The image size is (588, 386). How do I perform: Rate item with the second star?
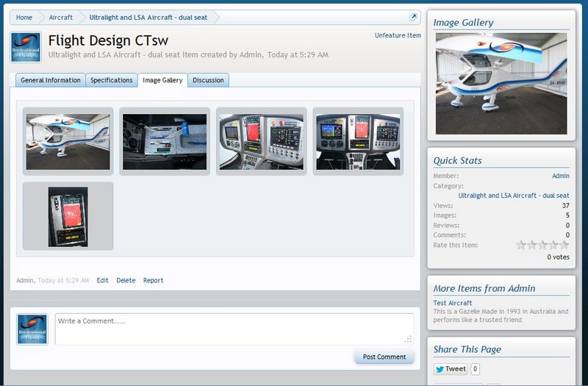[x=531, y=245]
